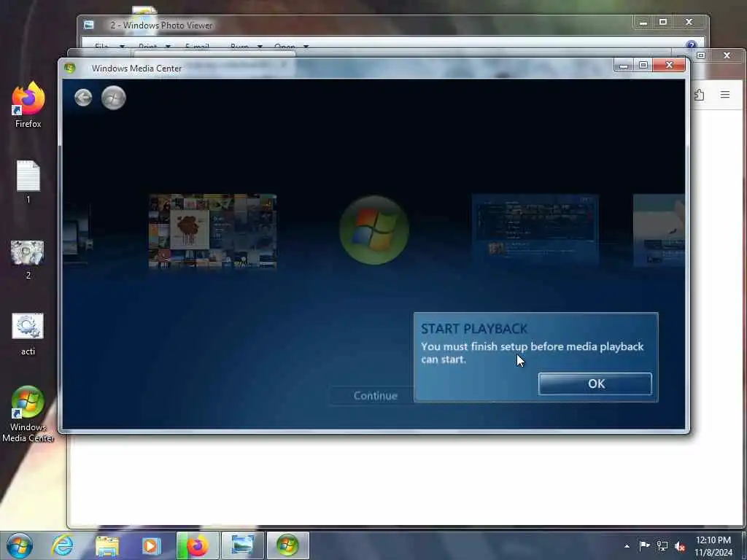Show hidden system tray icons
This screenshot has height=560, width=747.
tap(627, 546)
